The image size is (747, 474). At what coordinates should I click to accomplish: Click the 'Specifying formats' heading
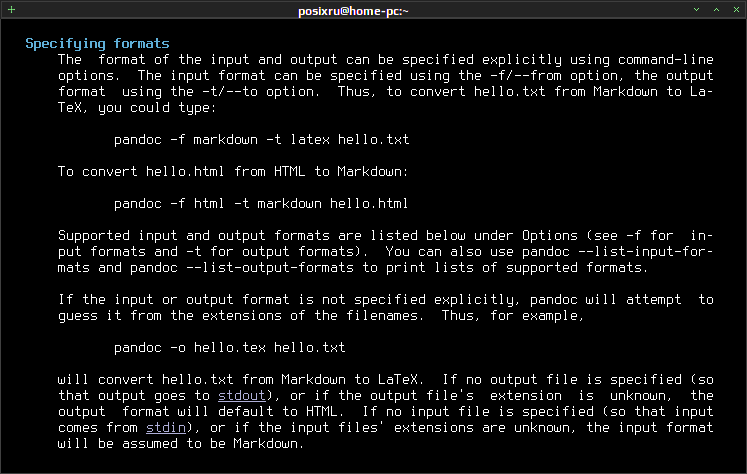(97, 43)
